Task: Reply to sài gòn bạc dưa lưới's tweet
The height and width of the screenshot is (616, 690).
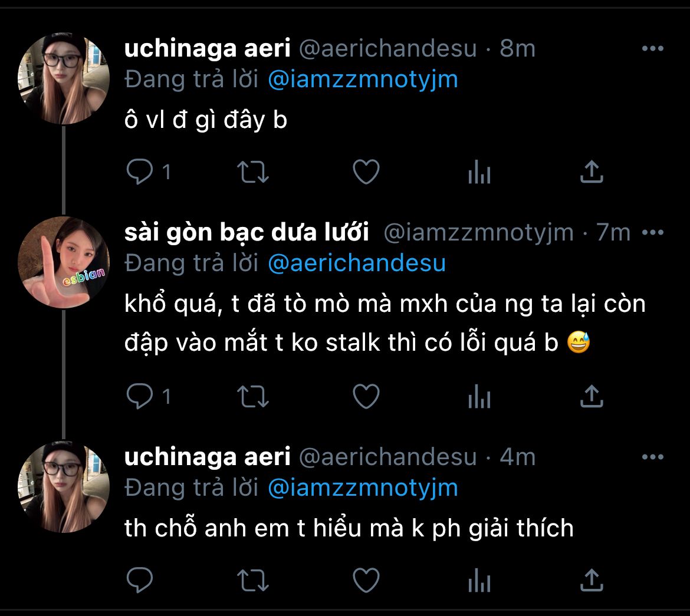Action: pyautogui.click(x=140, y=397)
